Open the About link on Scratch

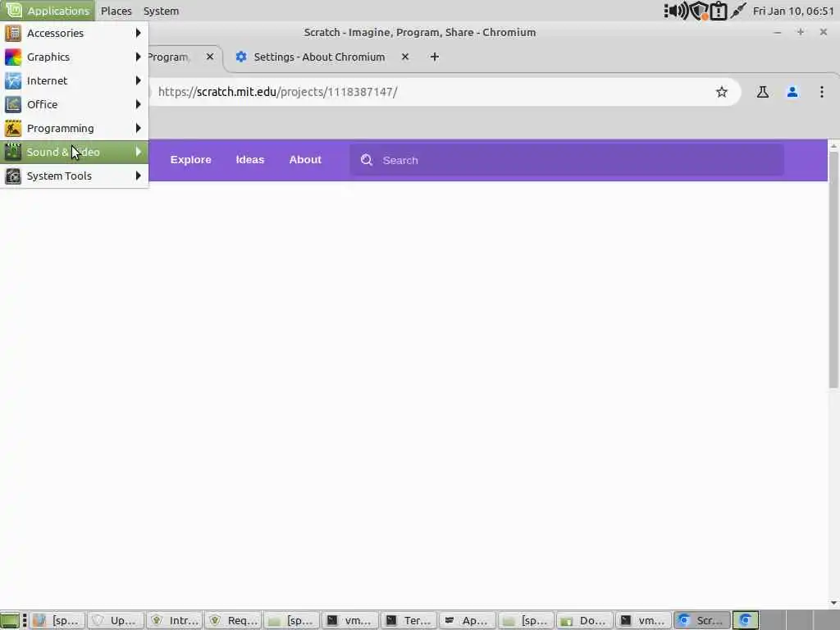tap(305, 160)
